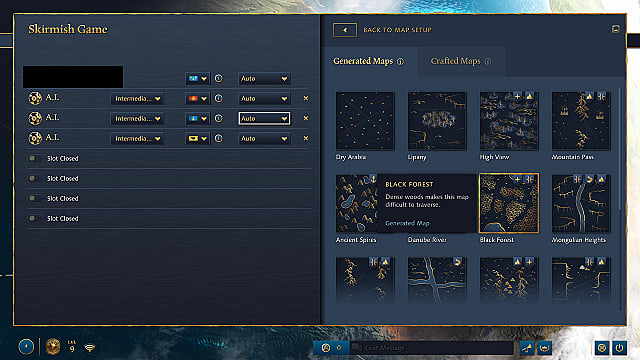Open third A.I. yellow flag civilization dropdown

click(x=198, y=138)
